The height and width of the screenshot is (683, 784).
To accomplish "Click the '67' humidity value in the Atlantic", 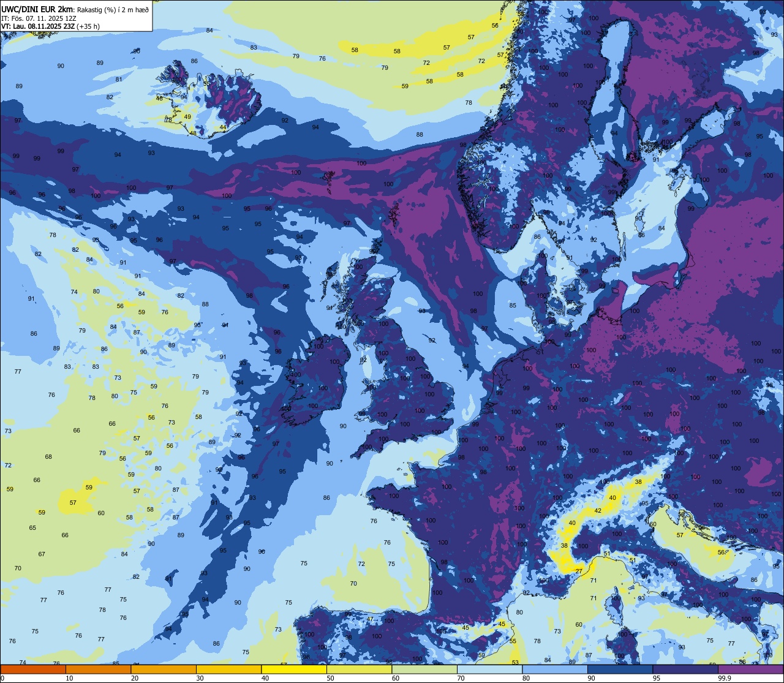I will 42,554.
